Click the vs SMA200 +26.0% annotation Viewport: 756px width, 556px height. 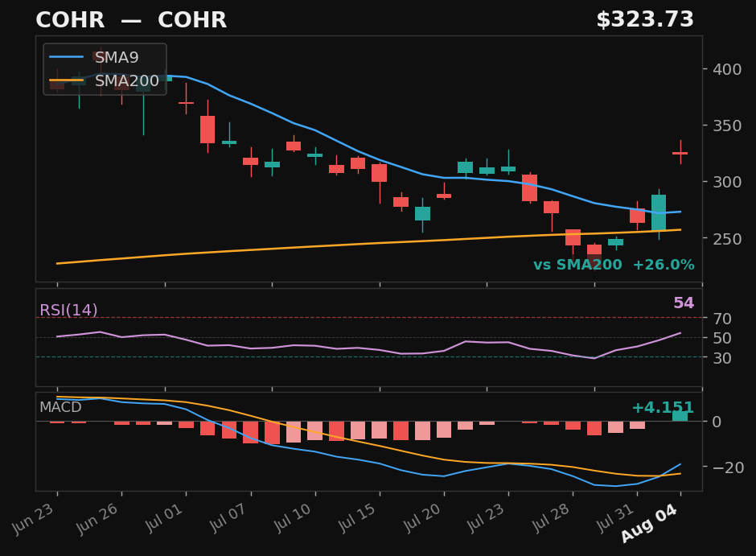[x=614, y=265]
